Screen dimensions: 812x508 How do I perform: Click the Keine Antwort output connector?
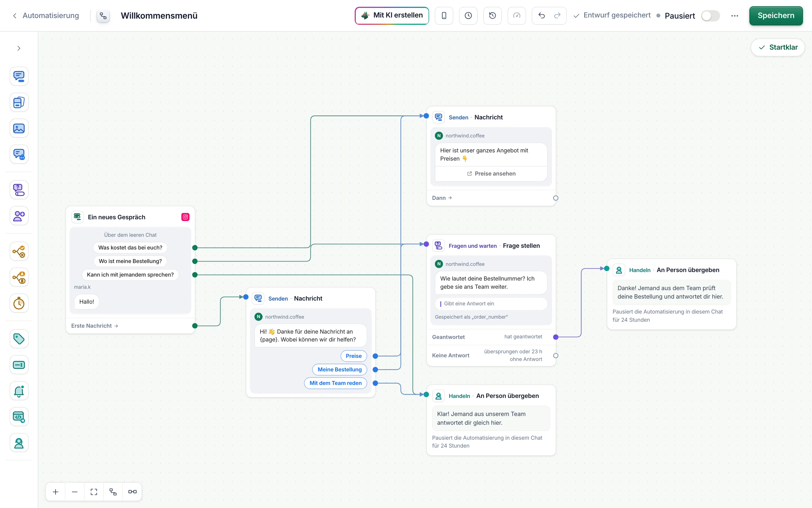pyautogui.click(x=556, y=356)
